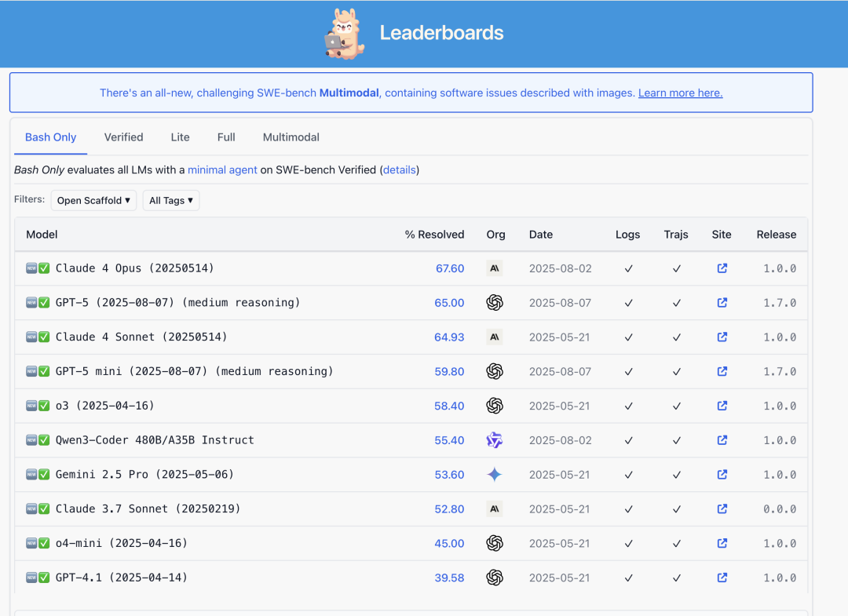This screenshot has height=616, width=848.
Task: Open external site link for GPT-4.1 row
Action: 722,578
